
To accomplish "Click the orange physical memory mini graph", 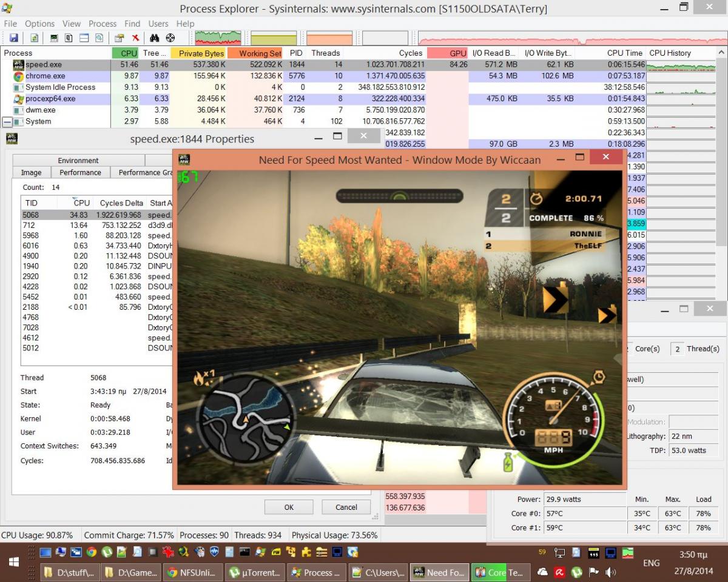I will (329, 38).
